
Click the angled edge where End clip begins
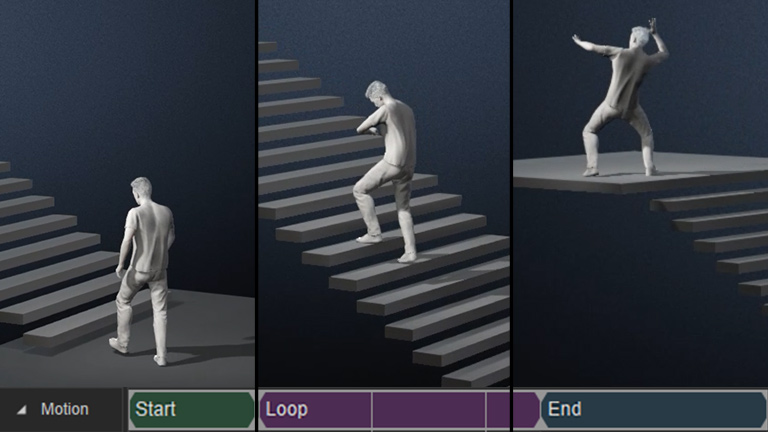[541, 409]
